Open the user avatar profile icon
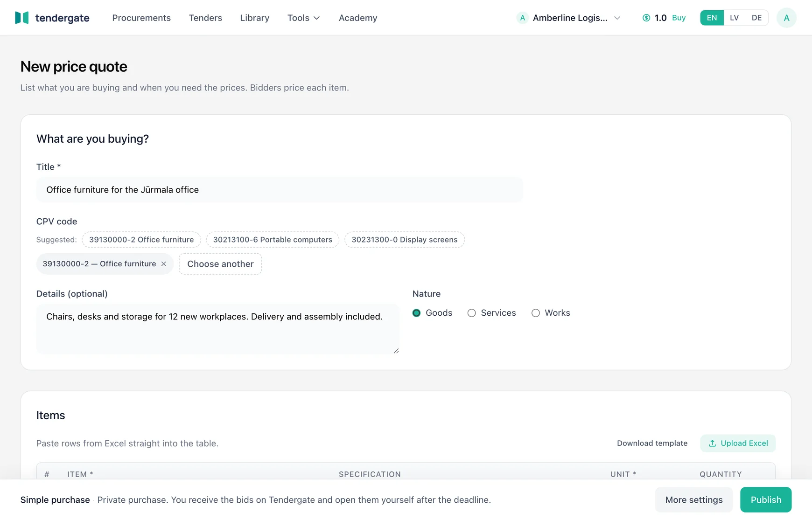 coord(786,18)
